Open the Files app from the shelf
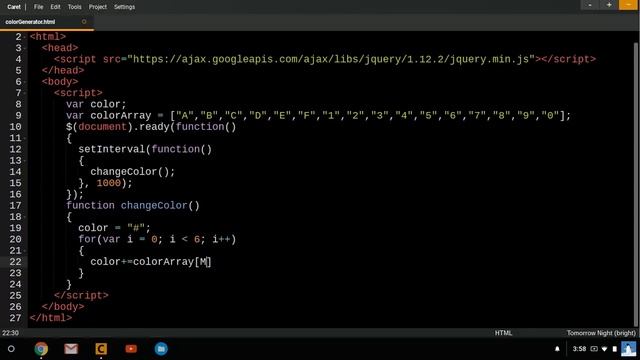640x360 pixels. (161, 349)
